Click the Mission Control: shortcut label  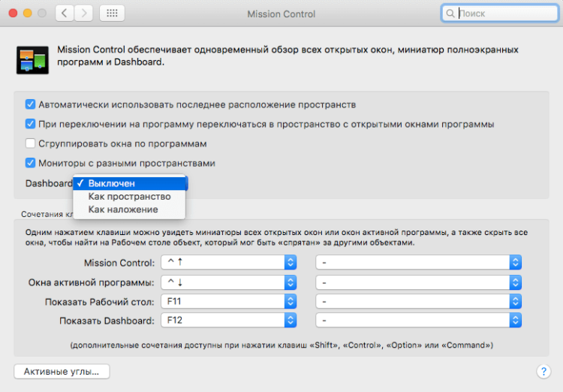coord(119,263)
